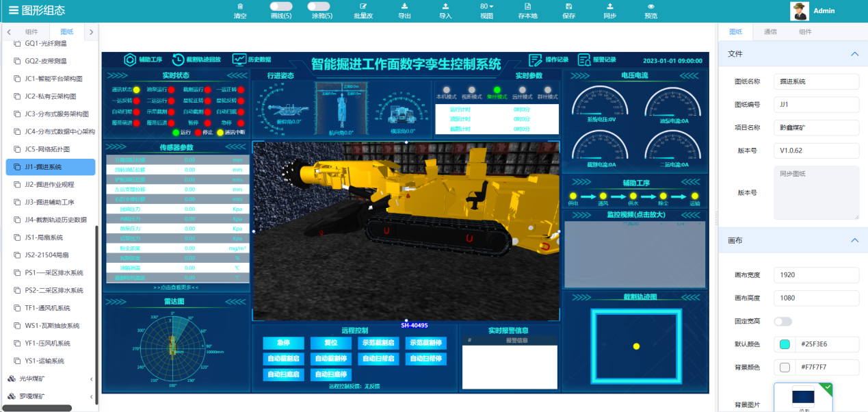Click the 批量改 batch edit icon
The width and height of the screenshot is (868, 412).
point(363,6)
